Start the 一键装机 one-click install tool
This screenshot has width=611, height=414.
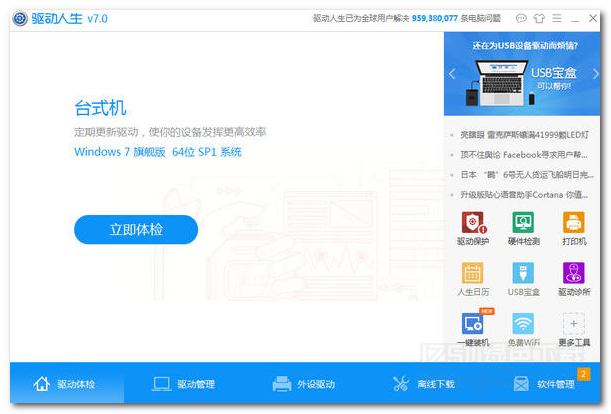(x=473, y=330)
